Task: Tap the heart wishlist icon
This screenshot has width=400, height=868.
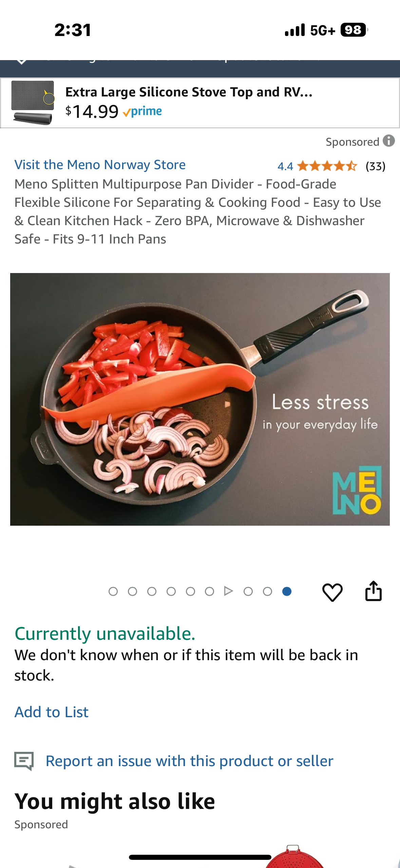Action: coord(332,592)
